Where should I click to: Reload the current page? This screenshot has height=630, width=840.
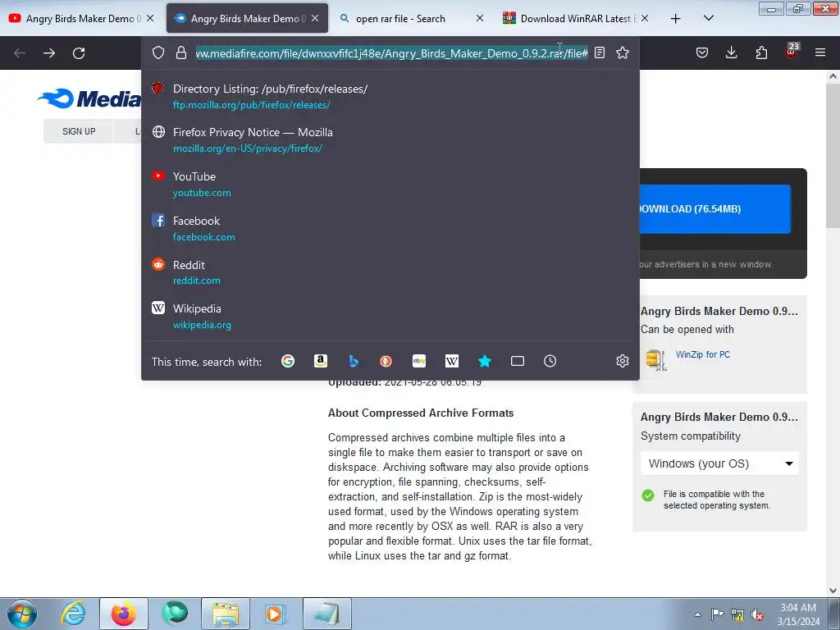click(79, 53)
